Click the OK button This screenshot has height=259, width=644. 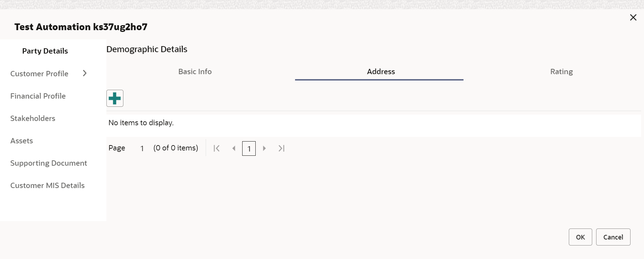tap(581, 237)
